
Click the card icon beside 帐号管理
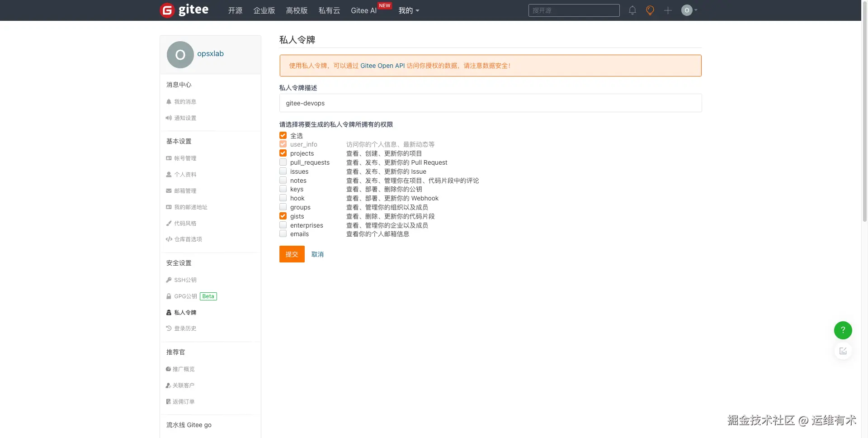pyautogui.click(x=169, y=158)
